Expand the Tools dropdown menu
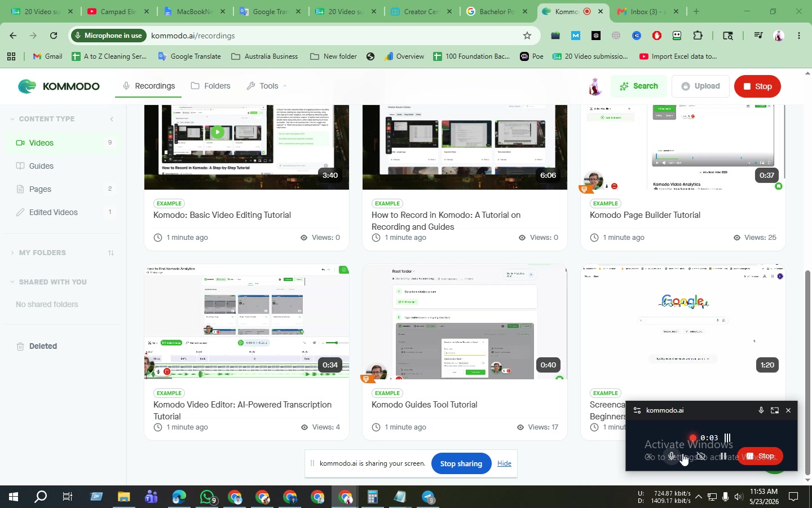Screen dimensions: 812x508 pos(267,86)
